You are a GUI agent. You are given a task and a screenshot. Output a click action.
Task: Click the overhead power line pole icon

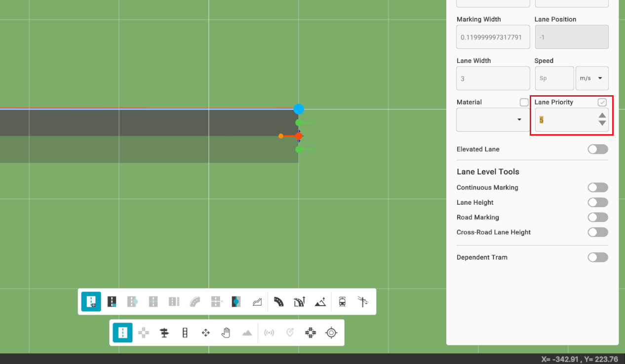click(363, 302)
